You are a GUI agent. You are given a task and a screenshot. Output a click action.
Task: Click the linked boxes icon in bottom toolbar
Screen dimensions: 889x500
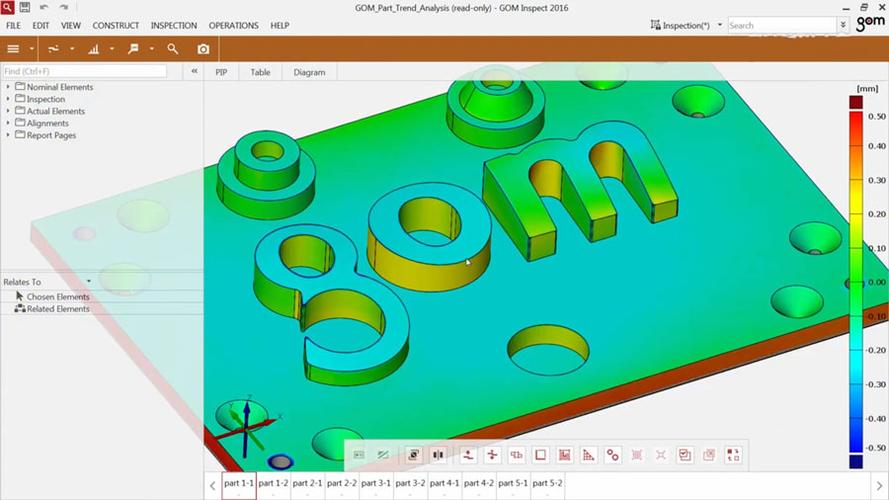(x=517, y=455)
